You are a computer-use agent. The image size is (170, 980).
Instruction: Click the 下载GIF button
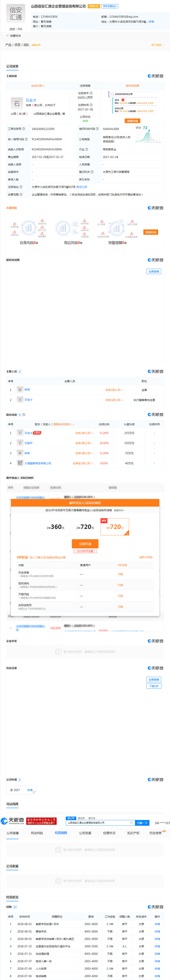[154, 686]
